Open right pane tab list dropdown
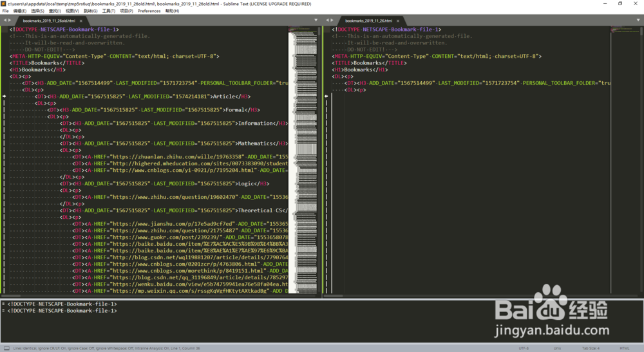The image size is (644, 352). 638,20
